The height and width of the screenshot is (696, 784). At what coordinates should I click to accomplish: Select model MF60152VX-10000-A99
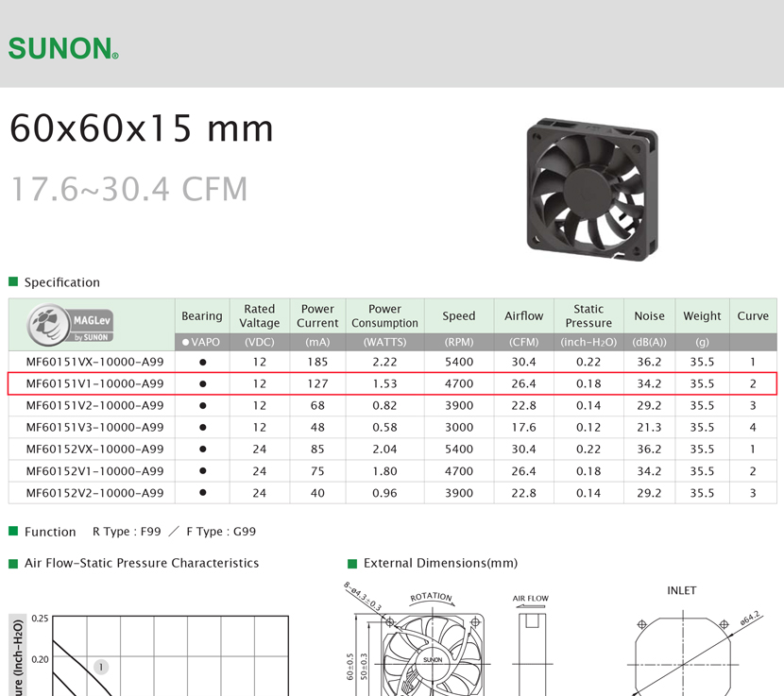[x=95, y=449]
